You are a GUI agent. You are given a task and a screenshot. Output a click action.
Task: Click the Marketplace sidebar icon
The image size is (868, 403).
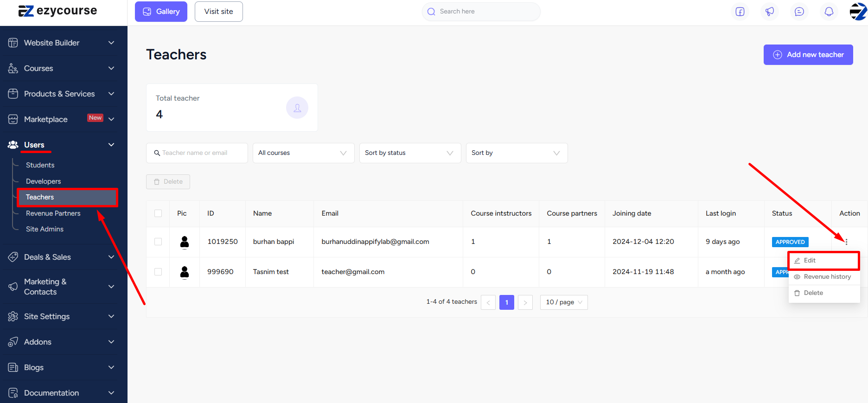(13, 119)
